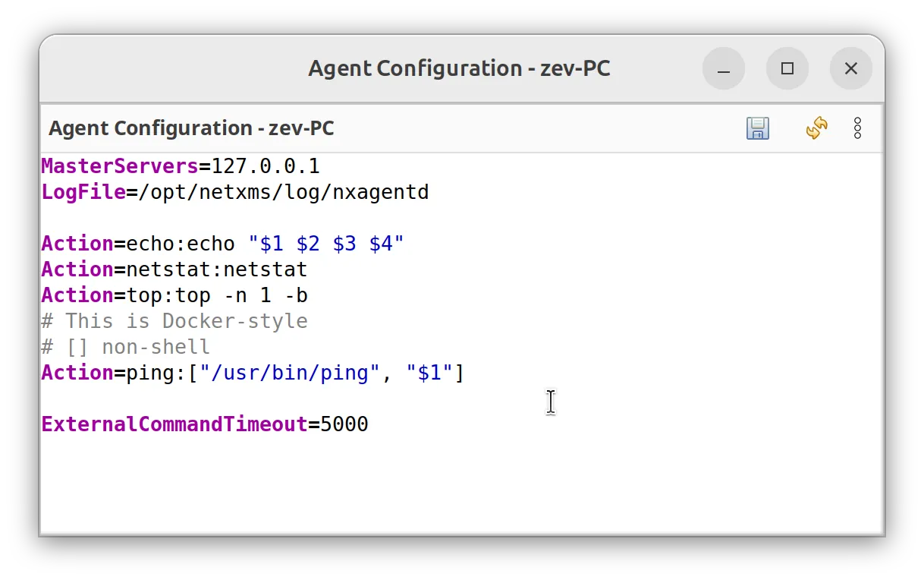This screenshot has height=580, width=924.
Task: Maximize the zev-PC configuration window
Action: 787,68
